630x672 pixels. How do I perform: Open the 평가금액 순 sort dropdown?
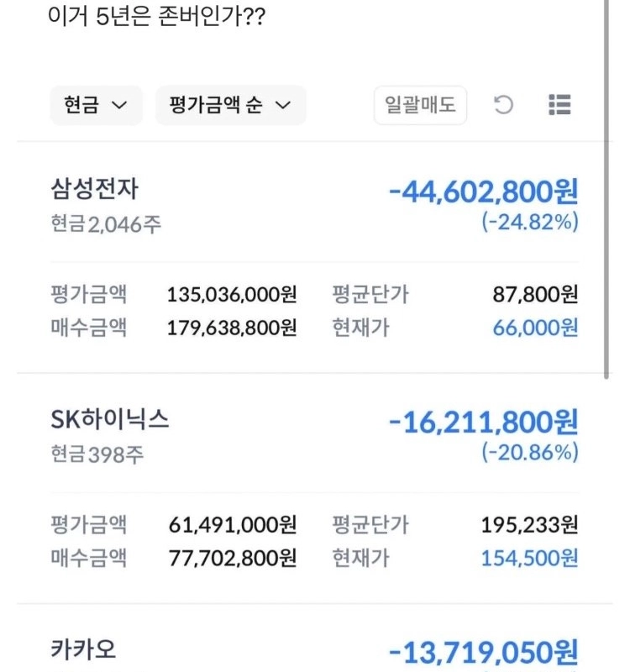click(230, 105)
